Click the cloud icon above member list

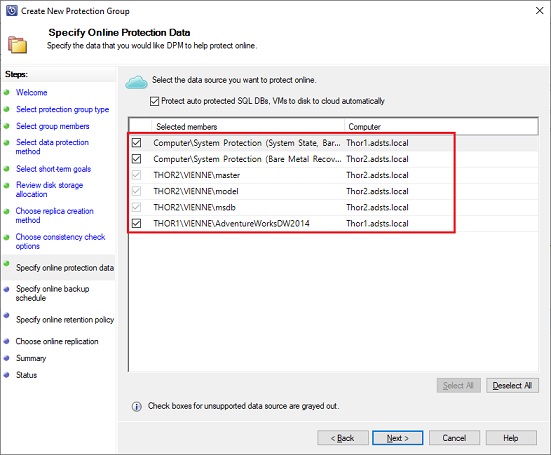(136, 82)
